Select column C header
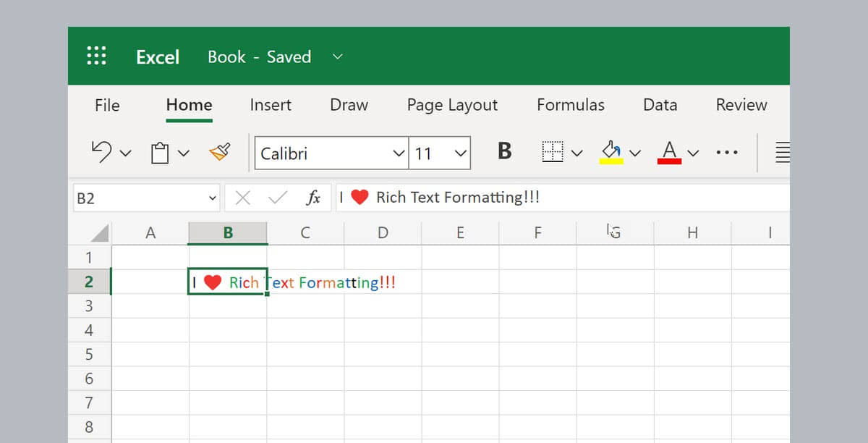The image size is (868, 443). (305, 233)
